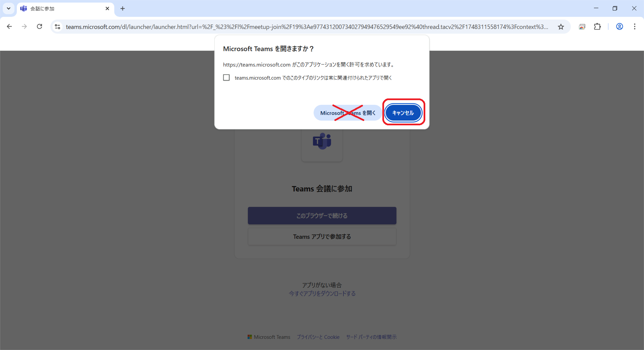This screenshot has height=350, width=644.
Task: Open the tab search dropdown chevron
Action: (8, 8)
